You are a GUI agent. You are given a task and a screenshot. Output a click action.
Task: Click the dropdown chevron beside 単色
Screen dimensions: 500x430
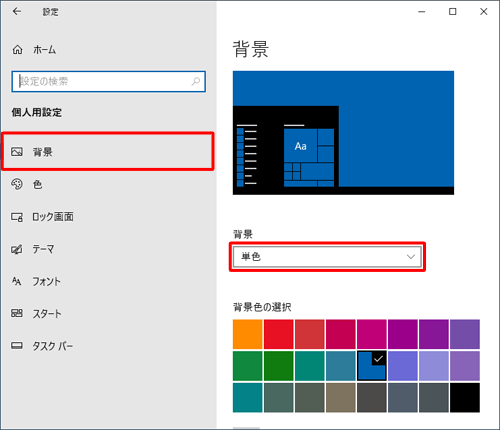[411, 257]
